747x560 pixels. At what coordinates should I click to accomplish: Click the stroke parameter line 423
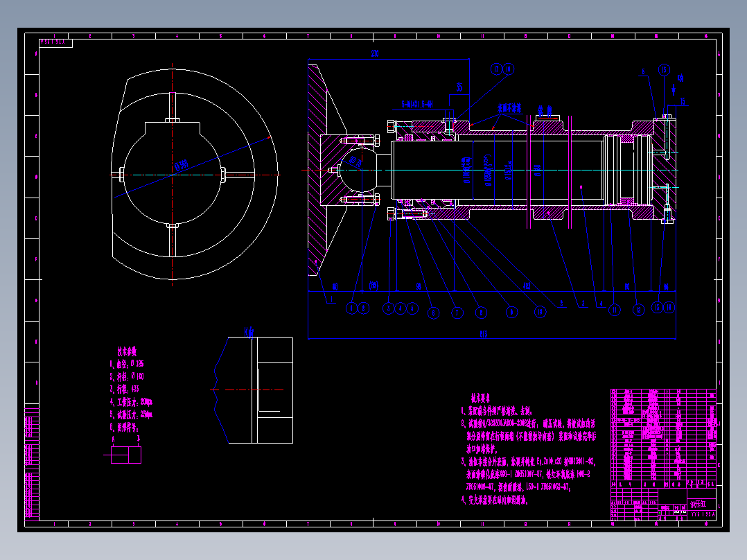click(x=124, y=389)
